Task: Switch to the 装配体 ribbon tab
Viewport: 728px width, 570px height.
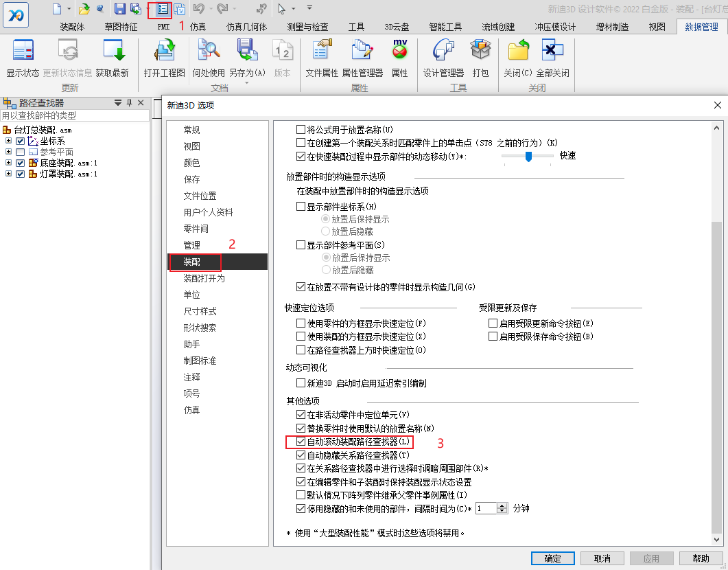Action: 72,27
